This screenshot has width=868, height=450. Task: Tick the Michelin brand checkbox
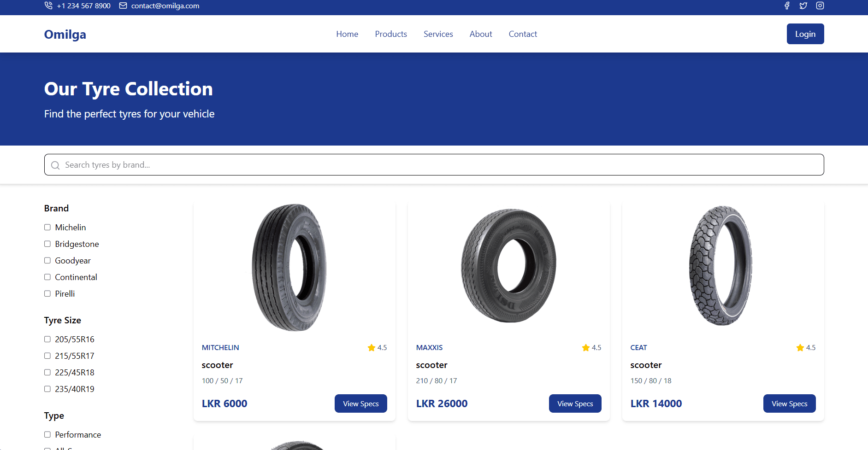pyautogui.click(x=47, y=227)
